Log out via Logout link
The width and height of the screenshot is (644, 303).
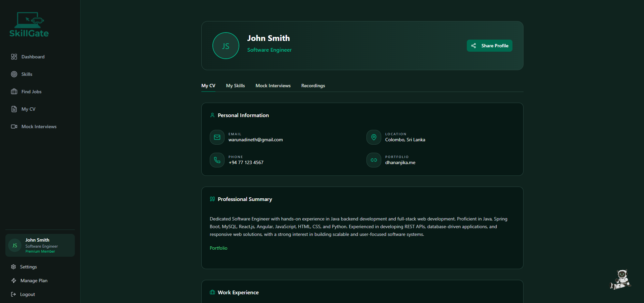pyautogui.click(x=28, y=294)
